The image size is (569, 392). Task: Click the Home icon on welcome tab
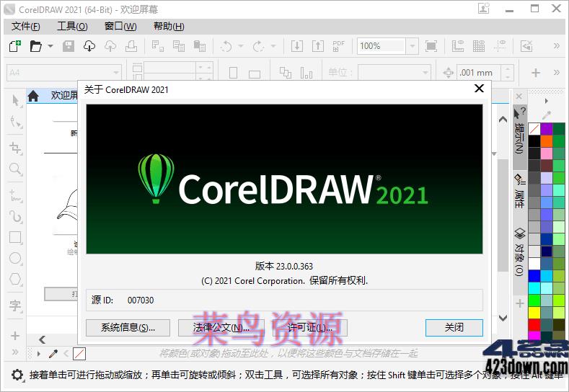pyautogui.click(x=33, y=96)
